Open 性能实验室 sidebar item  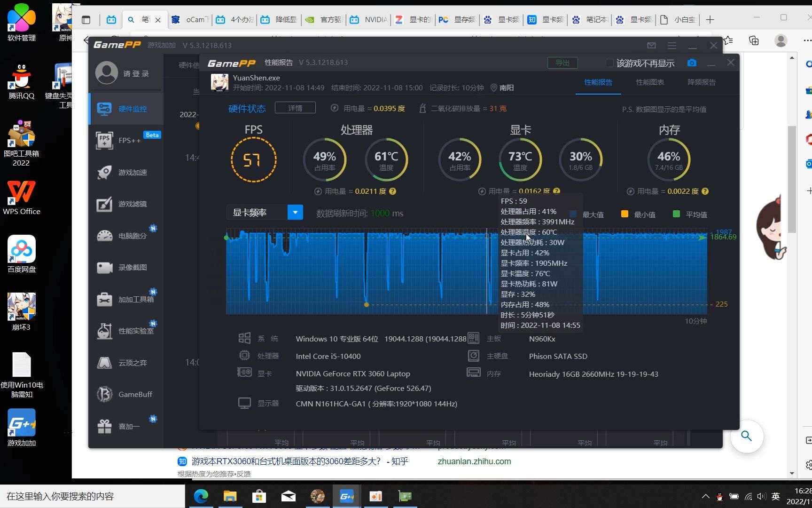coord(126,331)
